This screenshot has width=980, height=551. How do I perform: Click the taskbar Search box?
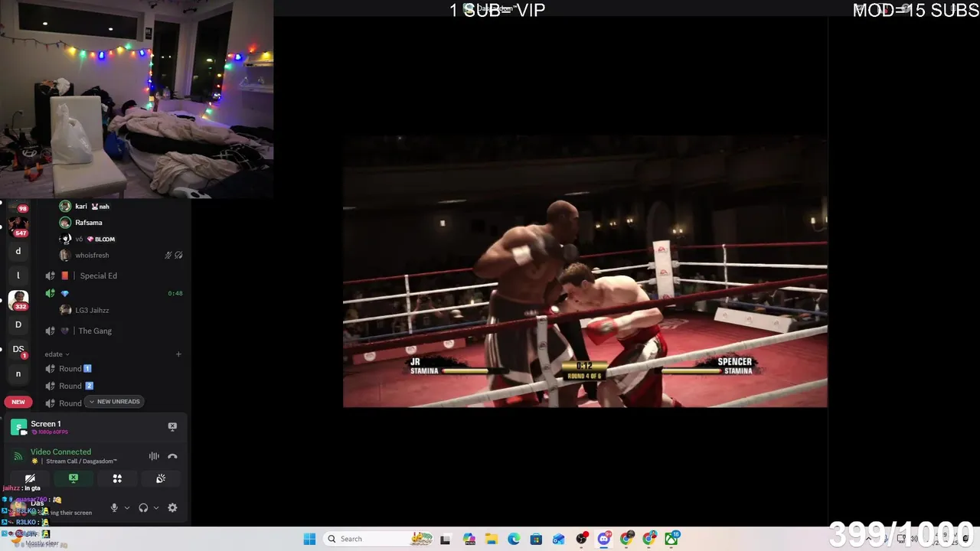pos(380,539)
